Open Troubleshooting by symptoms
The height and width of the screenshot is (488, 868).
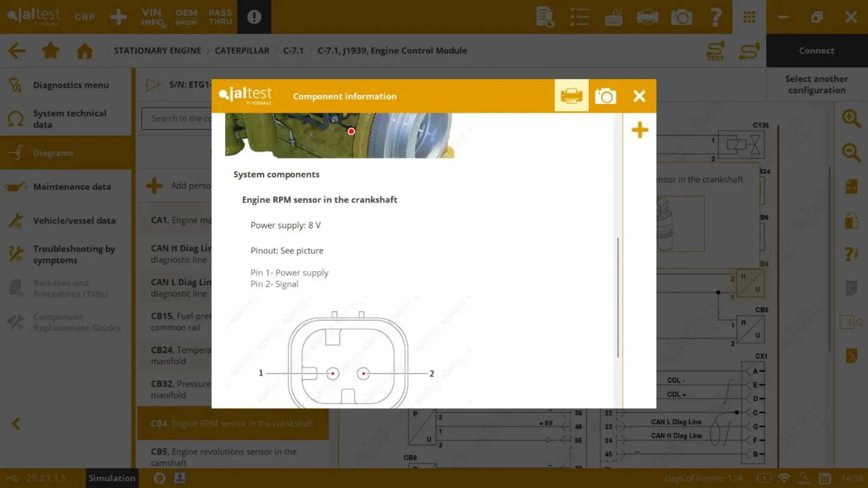[74, 254]
